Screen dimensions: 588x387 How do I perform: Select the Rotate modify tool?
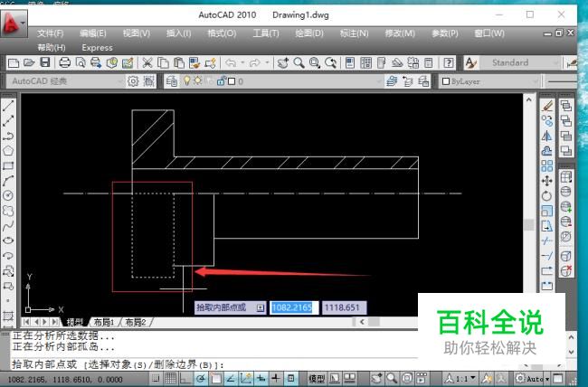(x=547, y=195)
